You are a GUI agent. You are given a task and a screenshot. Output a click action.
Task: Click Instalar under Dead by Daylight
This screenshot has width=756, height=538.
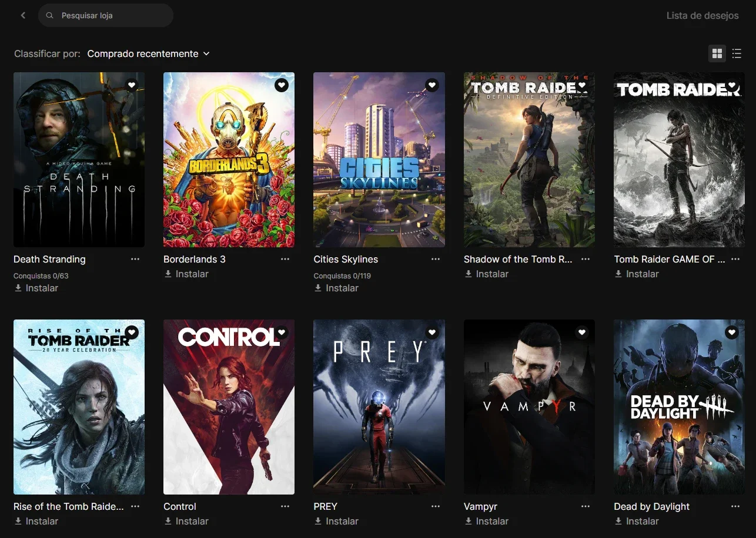coord(637,521)
